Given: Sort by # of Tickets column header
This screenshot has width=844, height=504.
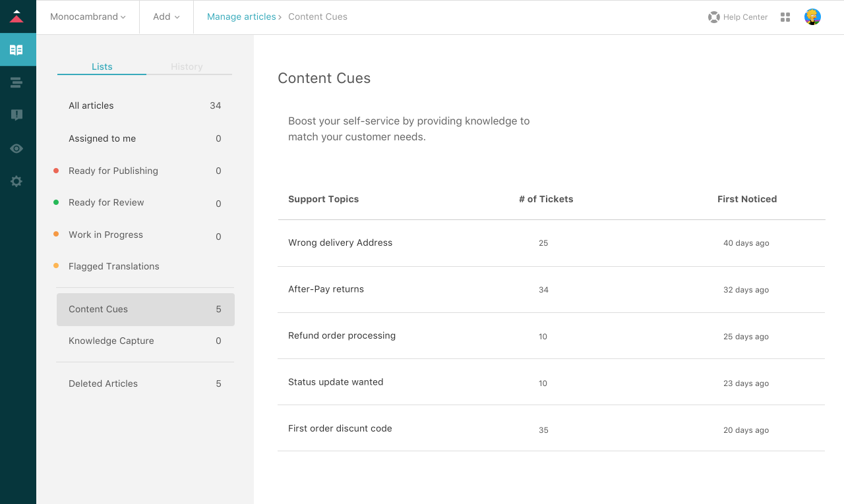Looking at the screenshot, I should click(546, 199).
